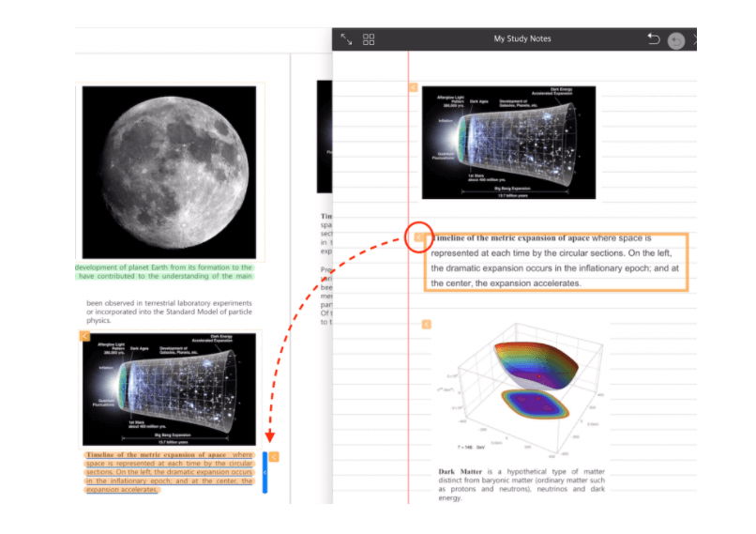Click the partly hidden dark image on the middle page
Screen dimensions: 756x534
(325, 136)
